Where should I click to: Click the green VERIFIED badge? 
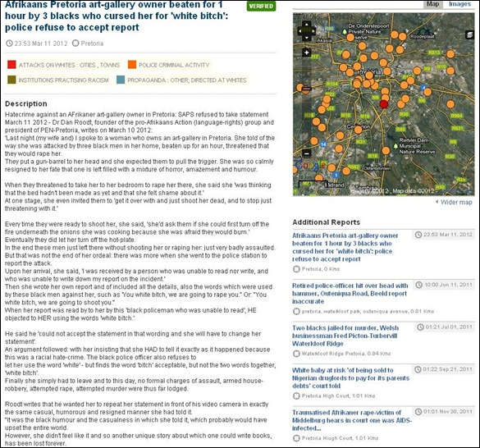(261, 6)
